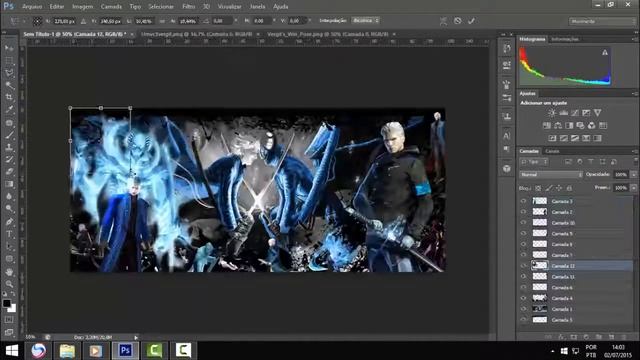Image resolution: width=640 pixels, height=360 pixels.
Task: Select the Magic Wand tool
Action: (9, 85)
